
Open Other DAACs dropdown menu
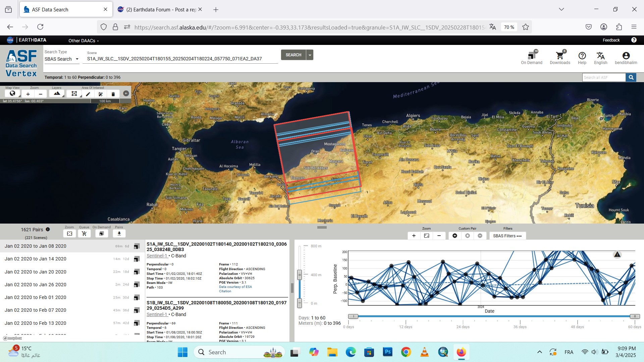[x=84, y=41]
